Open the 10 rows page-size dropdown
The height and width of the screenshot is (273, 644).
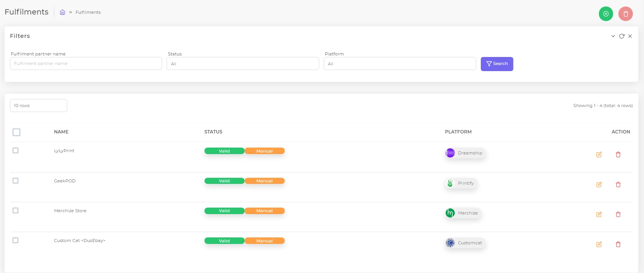pos(39,106)
